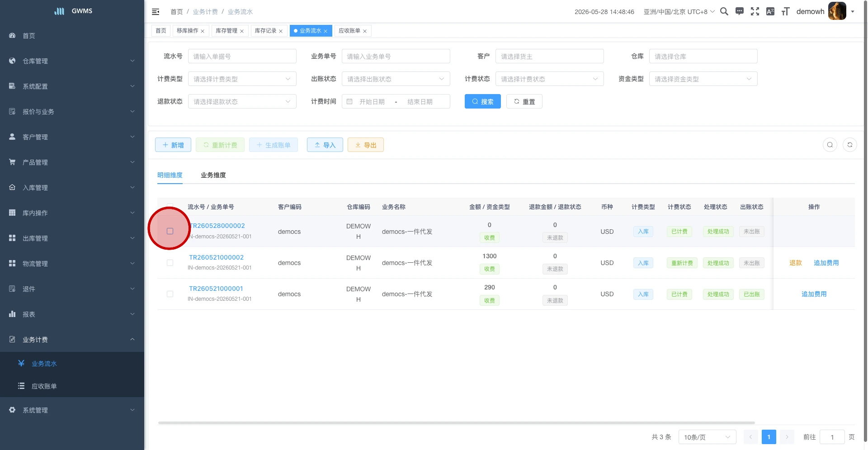Click the 业务单号 input field

[x=396, y=57]
